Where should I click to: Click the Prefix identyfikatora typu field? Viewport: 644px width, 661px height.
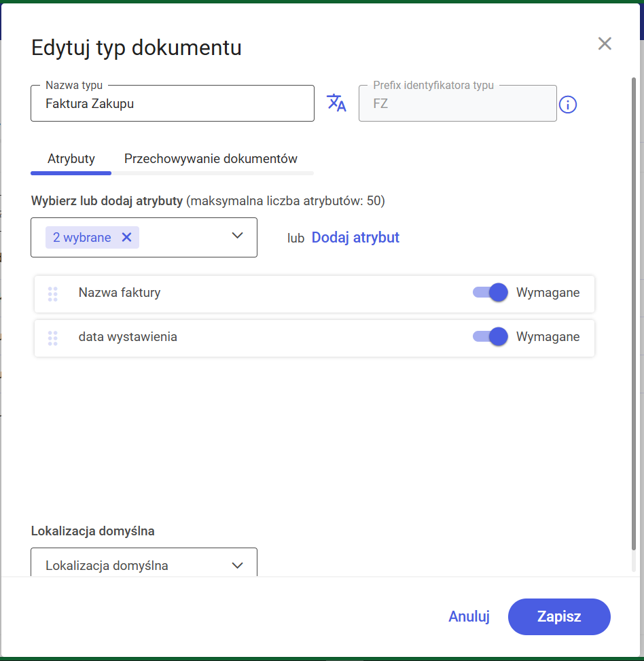pyautogui.click(x=458, y=104)
